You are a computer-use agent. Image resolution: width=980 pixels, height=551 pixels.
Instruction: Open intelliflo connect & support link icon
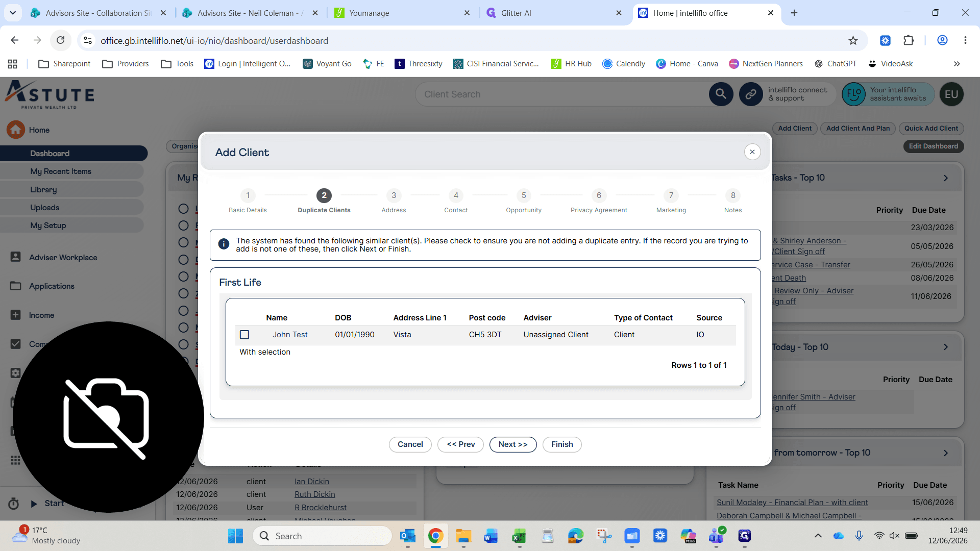tap(751, 94)
